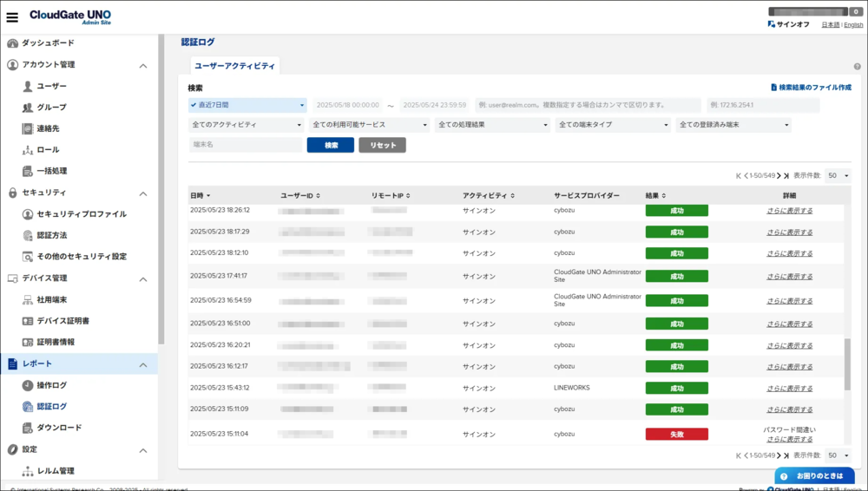Collapse the アカウント管理 section
The height and width of the screenshot is (491, 868).
[143, 66]
